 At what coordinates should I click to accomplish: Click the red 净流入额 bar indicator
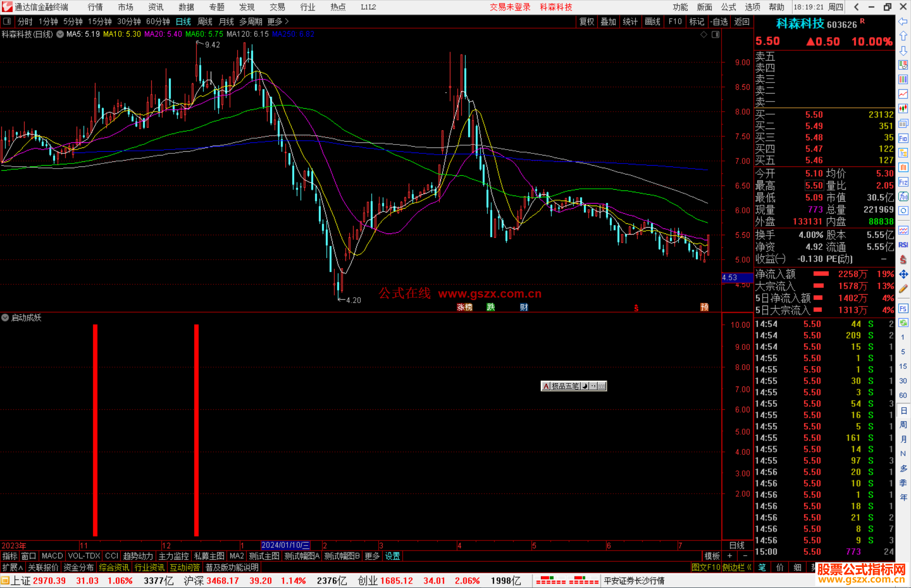coord(821,274)
